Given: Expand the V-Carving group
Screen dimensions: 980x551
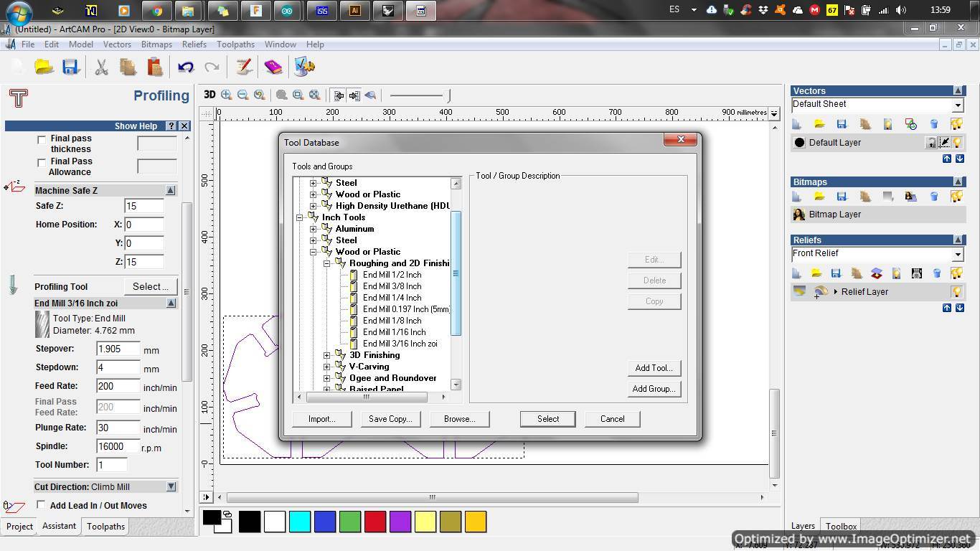Looking at the screenshot, I should (327, 367).
